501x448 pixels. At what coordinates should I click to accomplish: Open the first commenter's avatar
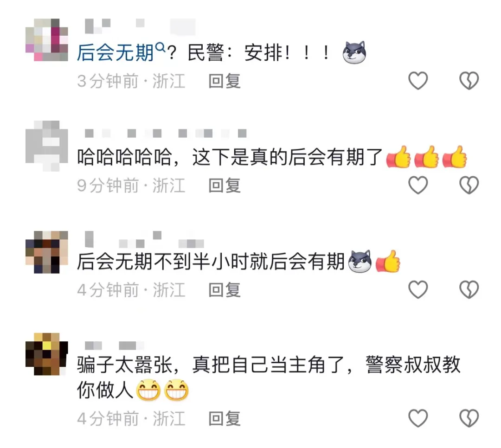click(x=47, y=39)
